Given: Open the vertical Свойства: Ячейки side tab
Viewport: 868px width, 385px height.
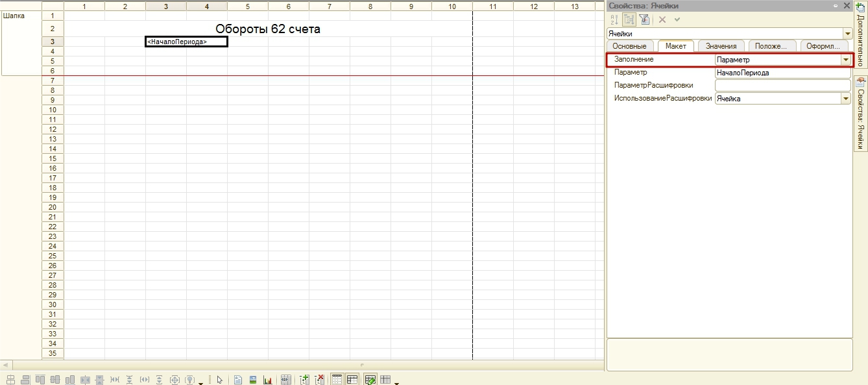Looking at the screenshot, I should coord(860,114).
